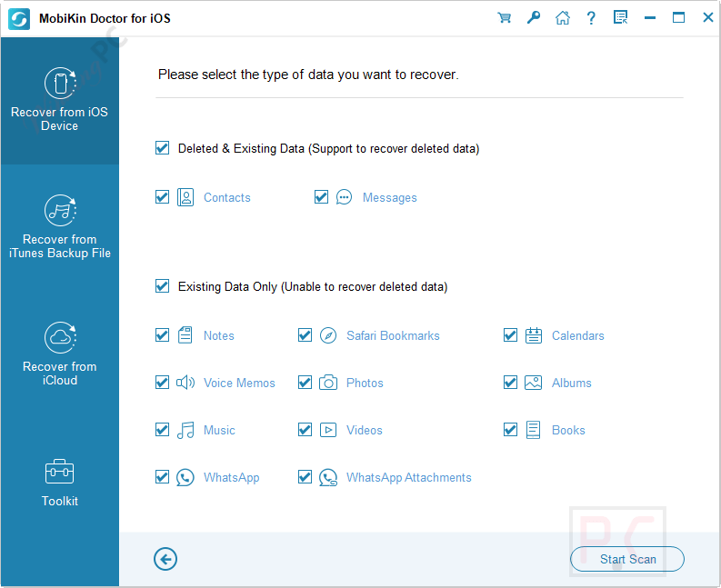Image resolution: width=721 pixels, height=588 pixels.
Task: Click the Messages label link
Action: click(x=390, y=198)
